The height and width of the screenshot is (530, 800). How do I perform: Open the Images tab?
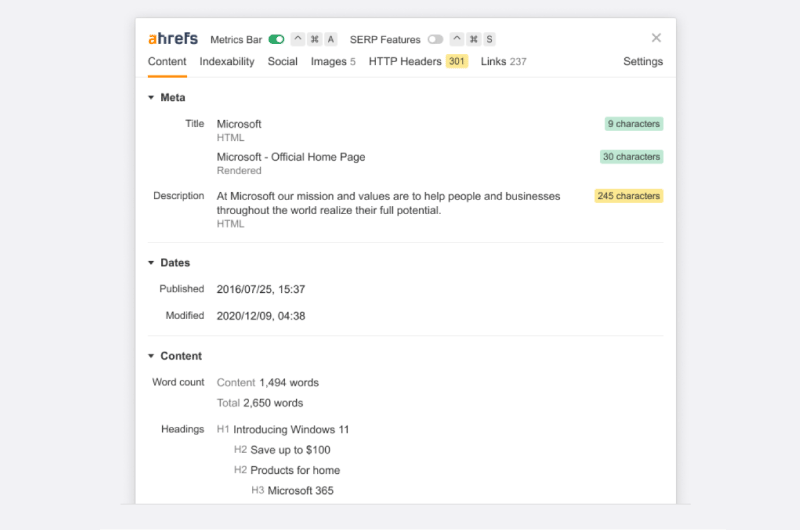[333, 62]
